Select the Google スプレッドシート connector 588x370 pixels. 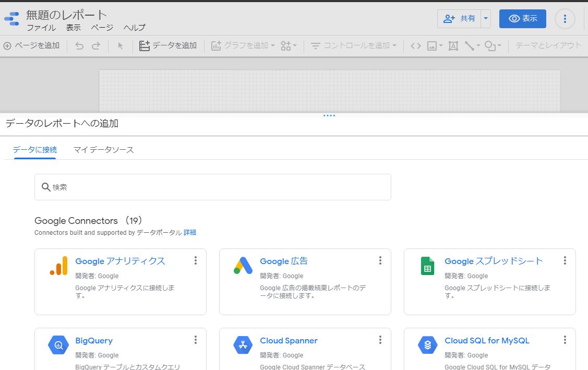click(493, 261)
